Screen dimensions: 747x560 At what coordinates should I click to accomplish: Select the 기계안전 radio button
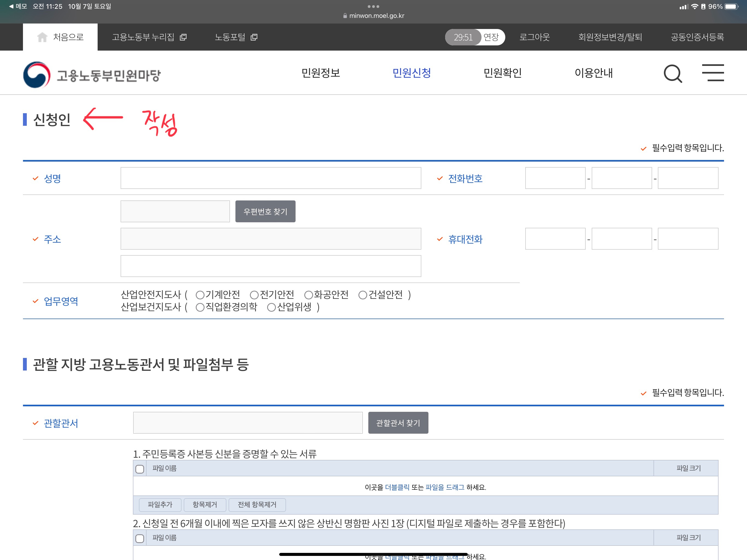200,295
